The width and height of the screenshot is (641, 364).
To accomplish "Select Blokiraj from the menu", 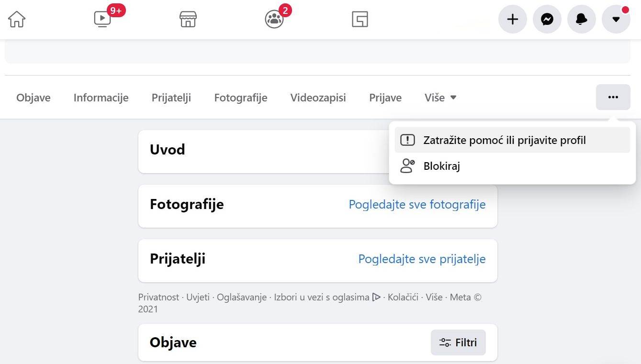I will point(441,165).
